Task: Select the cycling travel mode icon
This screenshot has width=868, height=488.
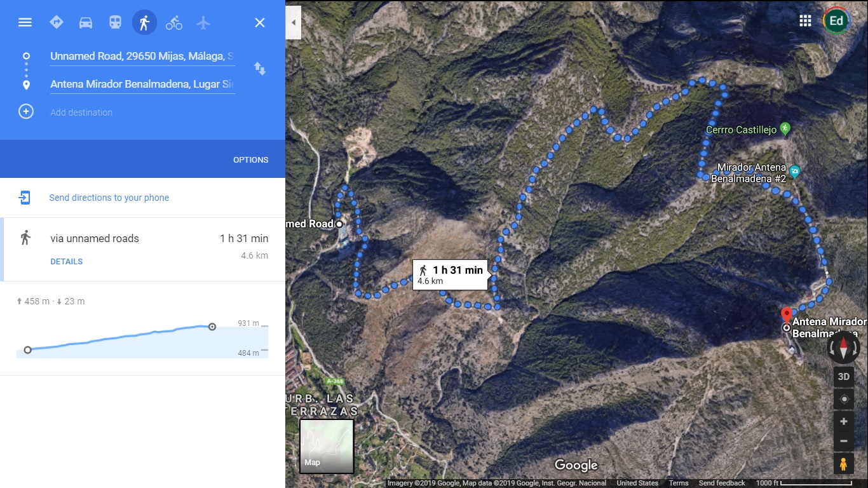Action: (x=174, y=23)
